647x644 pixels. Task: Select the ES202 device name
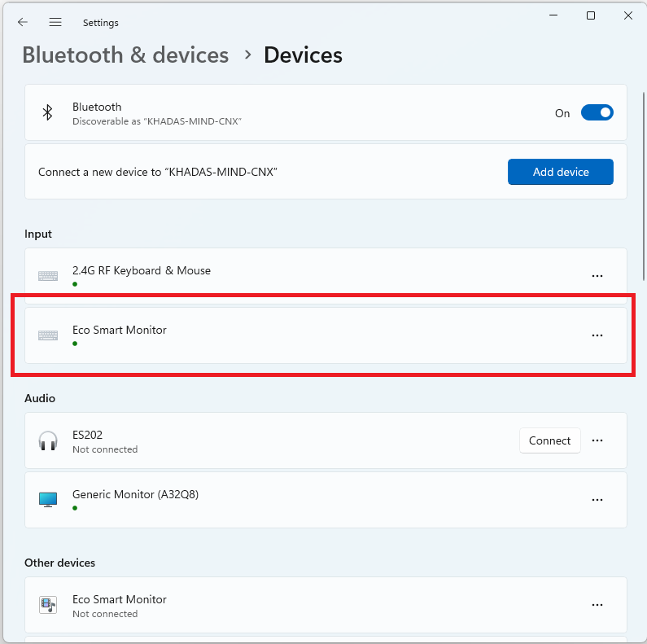[87, 435]
